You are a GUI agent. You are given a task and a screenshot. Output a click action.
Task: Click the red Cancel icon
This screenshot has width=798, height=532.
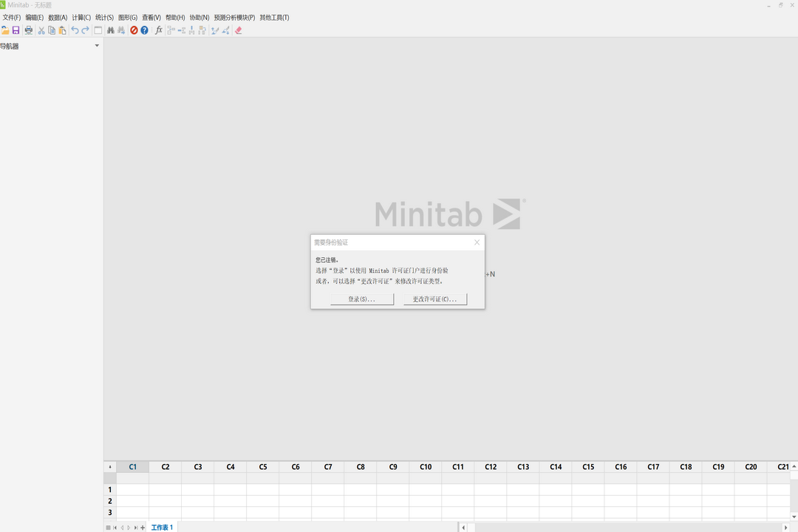[134, 30]
